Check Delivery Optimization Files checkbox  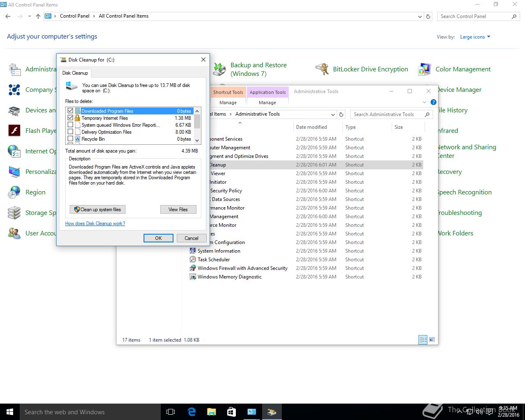71,132
